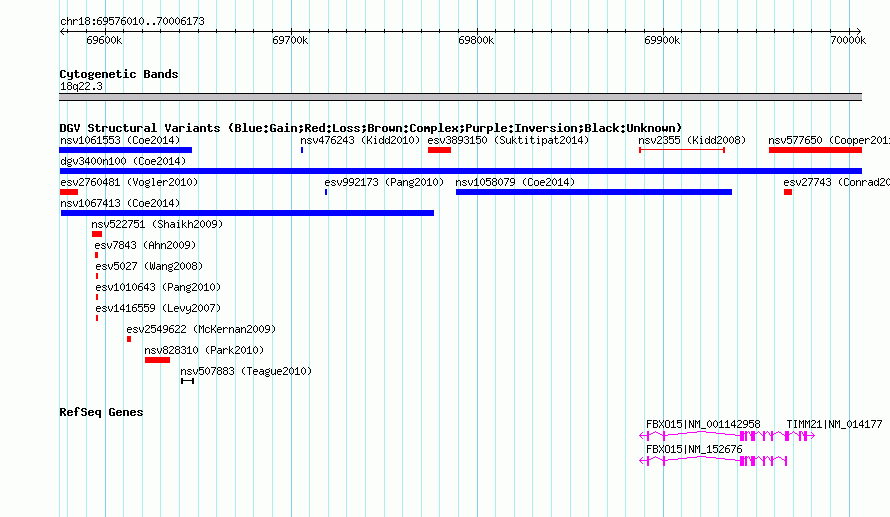Select the nsv507883 (Teague2010) label
The width and height of the screenshot is (890, 517).
(x=246, y=371)
